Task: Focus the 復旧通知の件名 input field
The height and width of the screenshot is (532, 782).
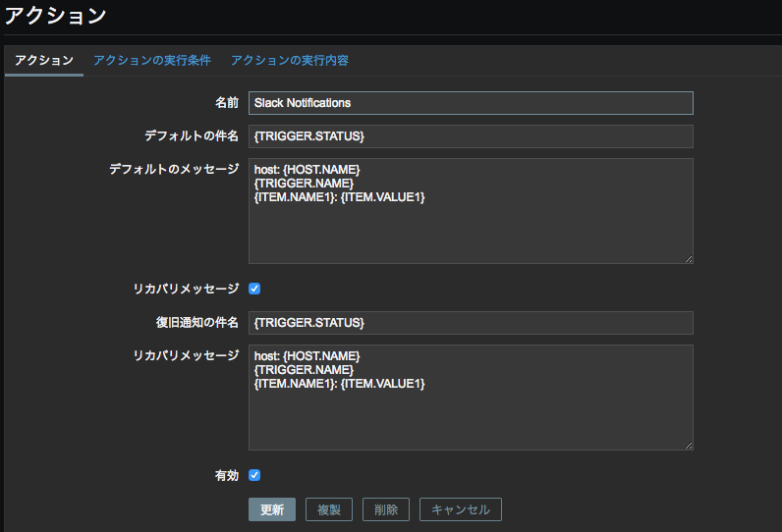Action: click(x=471, y=323)
